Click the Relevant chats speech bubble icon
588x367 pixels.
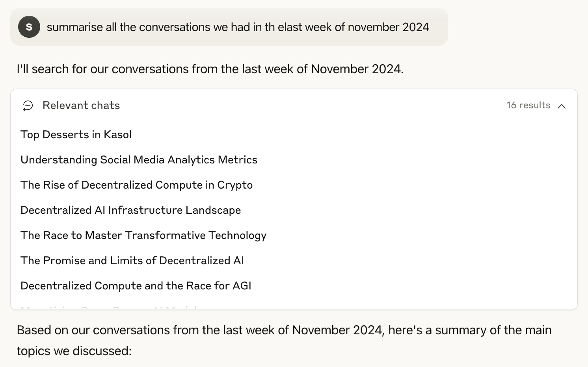tap(28, 106)
